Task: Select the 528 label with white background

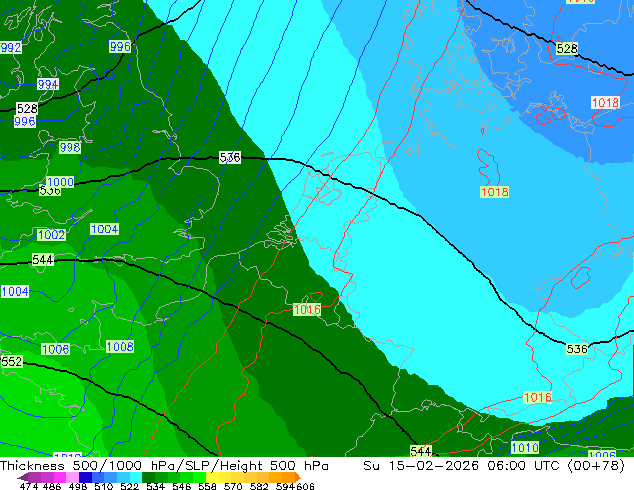Action: point(27,108)
